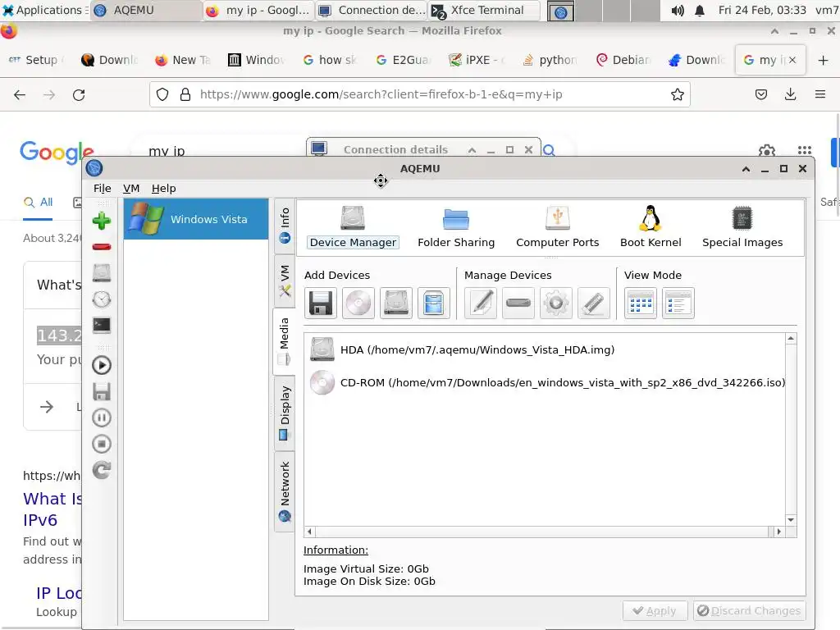This screenshot has height=630, width=840.
Task: Switch to the iPXE Firefox tab
Action: click(478, 60)
